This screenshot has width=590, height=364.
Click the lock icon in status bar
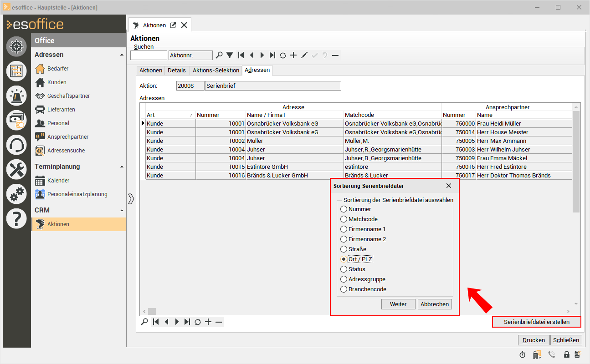coord(567,354)
